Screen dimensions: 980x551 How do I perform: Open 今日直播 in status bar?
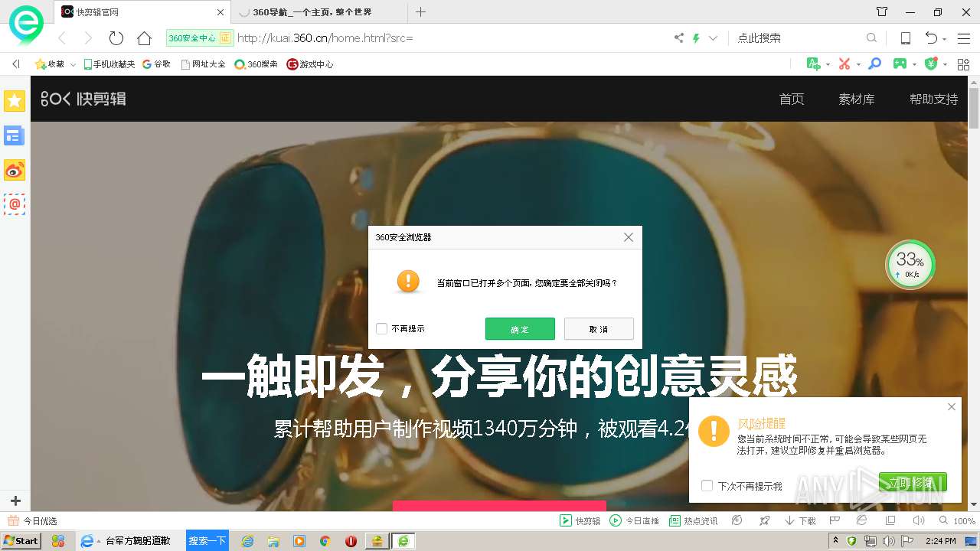point(635,520)
